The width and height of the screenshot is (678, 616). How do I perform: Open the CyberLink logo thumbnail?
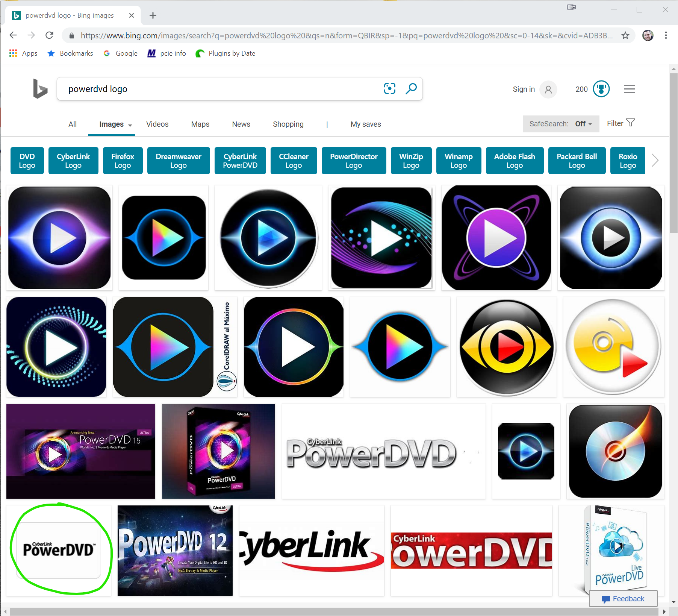click(x=312, y=551)
